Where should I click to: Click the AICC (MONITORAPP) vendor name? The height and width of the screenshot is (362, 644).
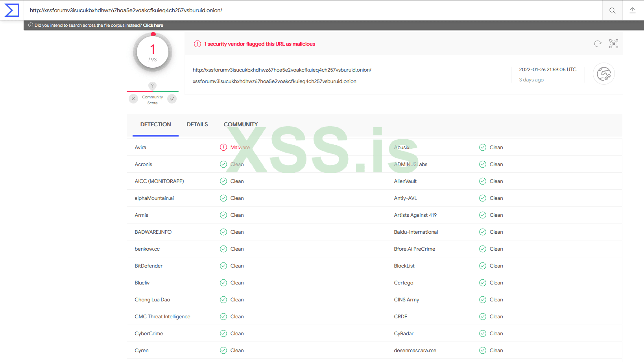(x=159, y=181)
